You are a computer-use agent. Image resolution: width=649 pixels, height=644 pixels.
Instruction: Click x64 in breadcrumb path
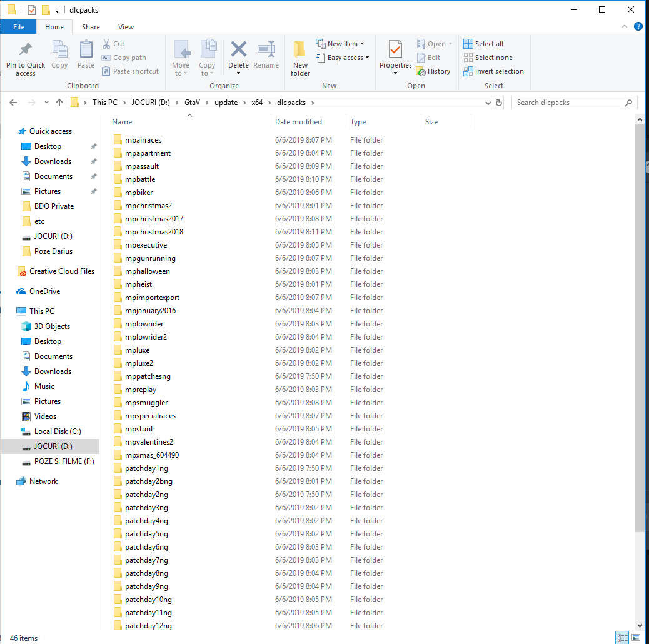pos(257,103)
